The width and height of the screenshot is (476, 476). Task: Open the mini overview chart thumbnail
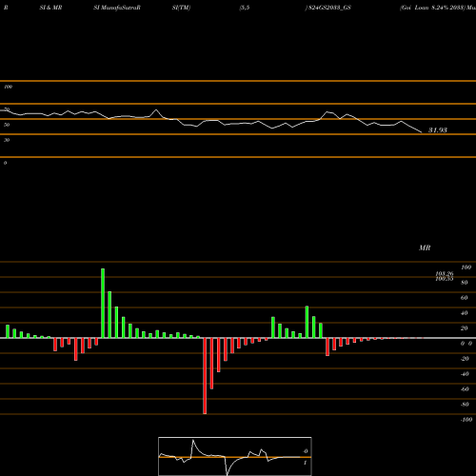point(235,456)
